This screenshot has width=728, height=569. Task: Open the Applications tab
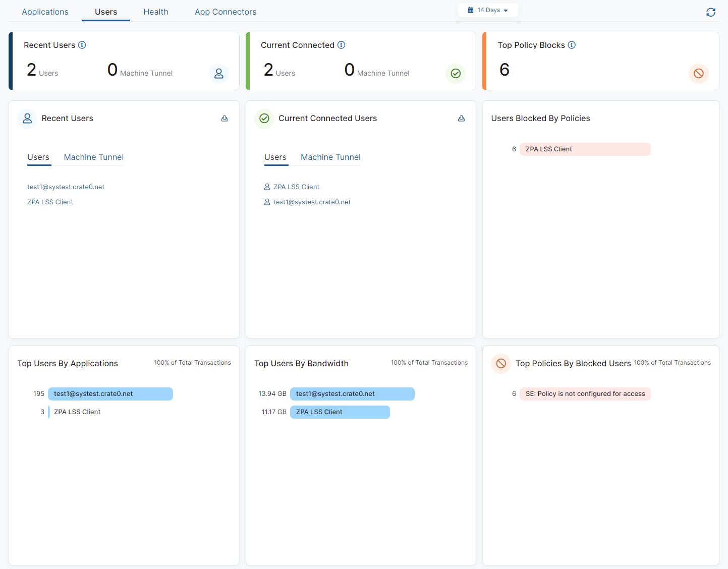click(45, 12)
